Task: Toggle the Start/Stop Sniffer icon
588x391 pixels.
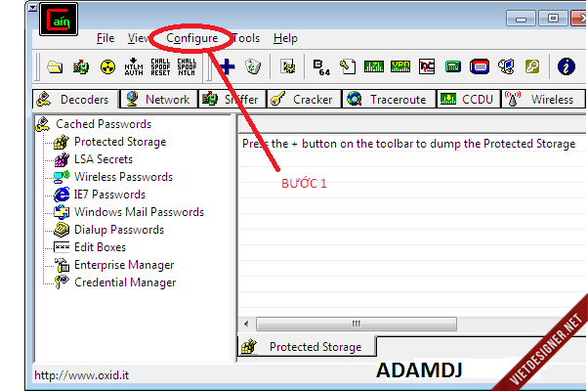Action: tap(81, 67)
